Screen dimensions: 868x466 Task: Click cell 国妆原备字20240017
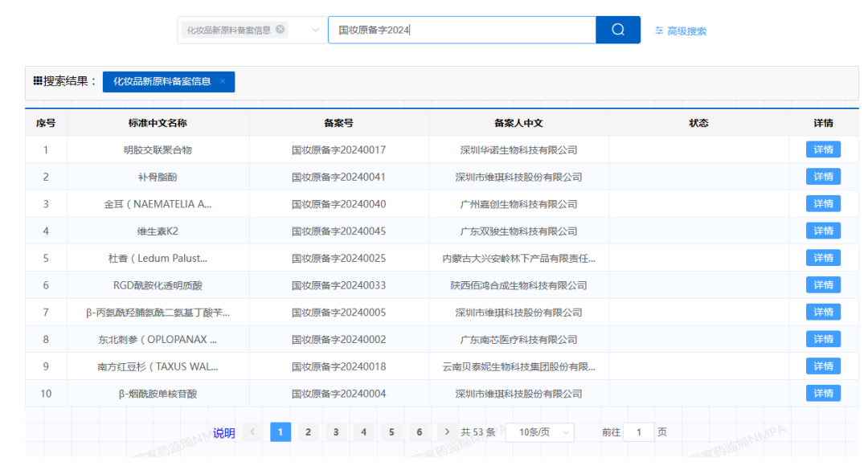click(x=339, y=150)
